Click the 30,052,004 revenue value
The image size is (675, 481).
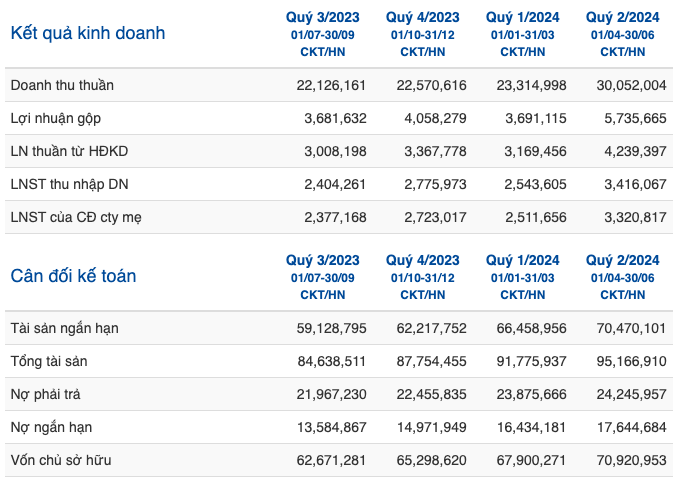pos(631,85)
